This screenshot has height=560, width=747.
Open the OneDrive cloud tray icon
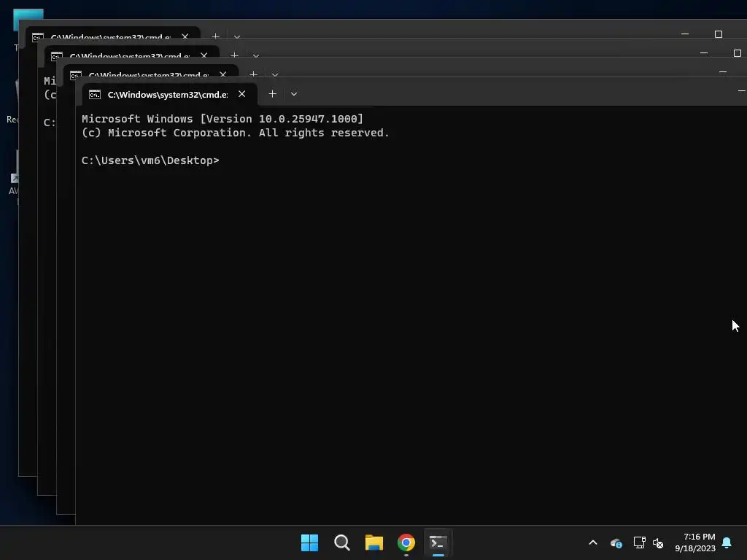(616, 542)
